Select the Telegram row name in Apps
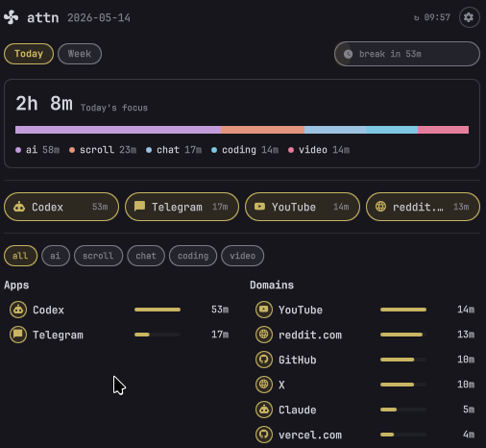Image resolution: width=486 pixels, height=448 pixels. click(x=58, y=335)
